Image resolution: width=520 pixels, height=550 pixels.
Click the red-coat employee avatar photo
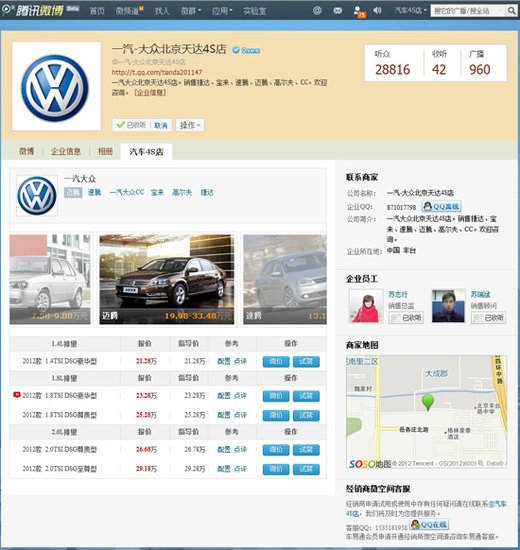coord(366,306)
